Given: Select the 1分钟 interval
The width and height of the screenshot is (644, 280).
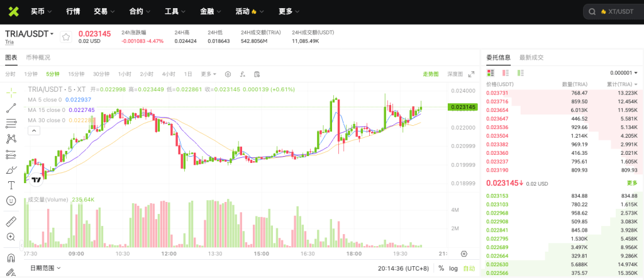Looking at the screenshot, I should point(31,74).
